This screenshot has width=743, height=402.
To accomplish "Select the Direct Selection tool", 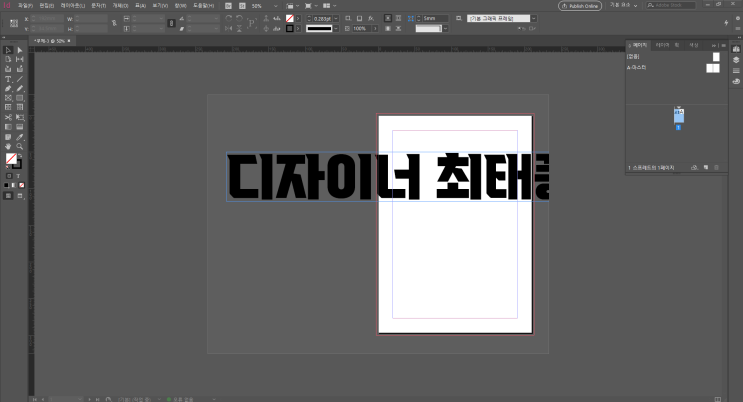I will point(19,50).
